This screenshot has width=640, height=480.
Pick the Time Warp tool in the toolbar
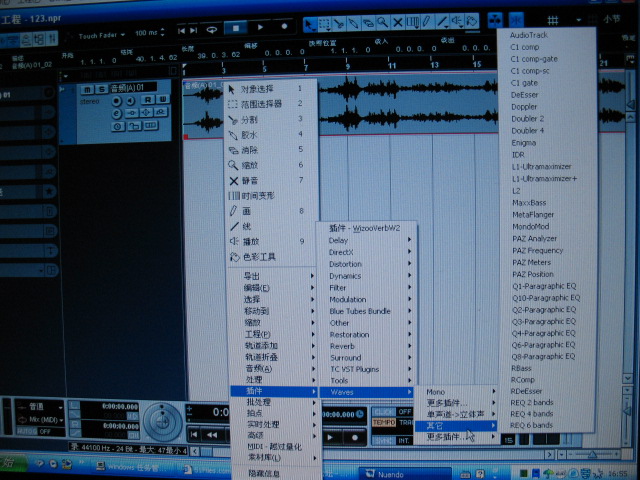(x=412, y=22)
